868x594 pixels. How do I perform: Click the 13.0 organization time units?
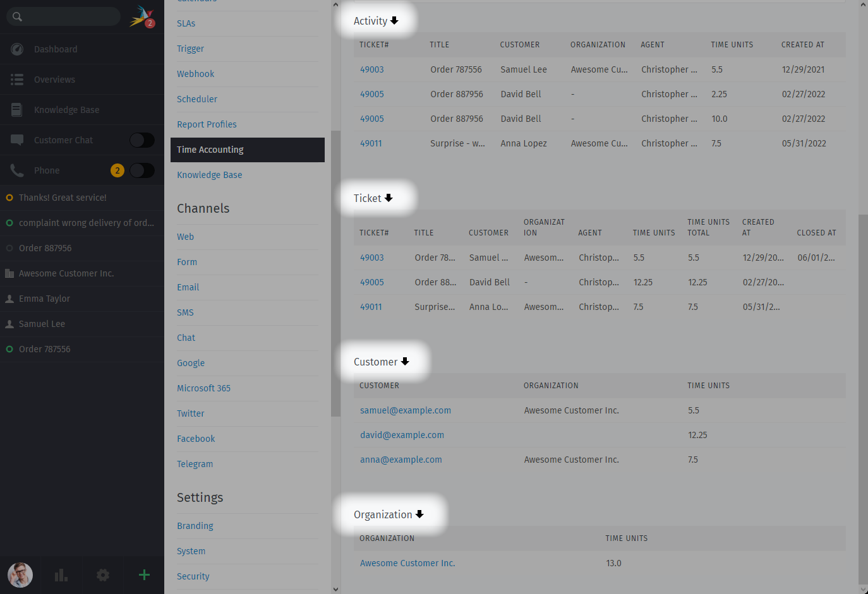coord(614,563)
